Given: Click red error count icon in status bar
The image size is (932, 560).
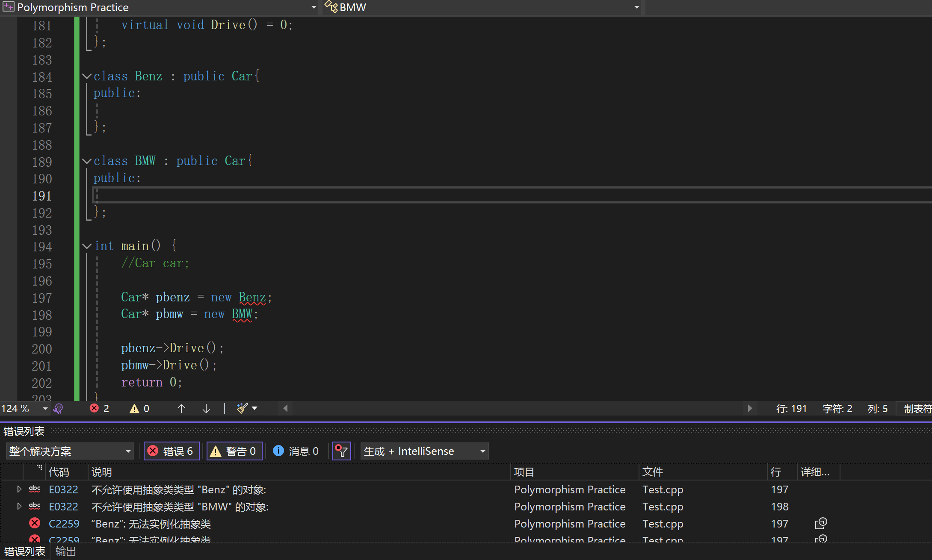Looking at the screenshot, I should pyautogui.click(x=95, y=408).
